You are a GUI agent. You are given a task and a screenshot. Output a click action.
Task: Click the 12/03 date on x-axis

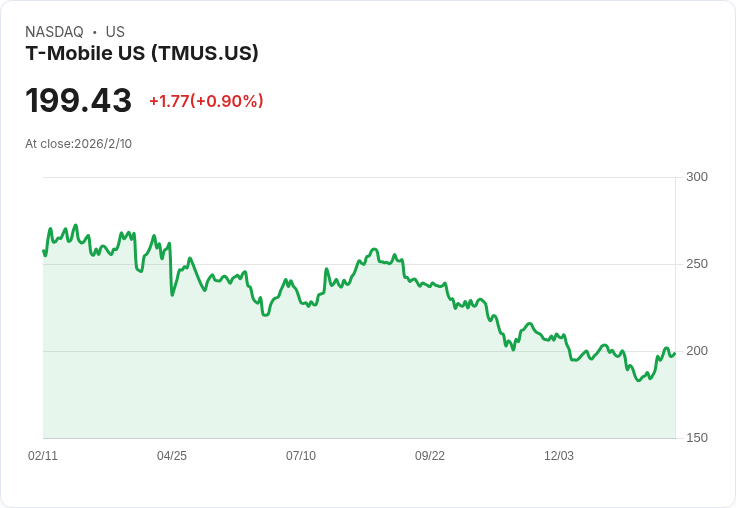[559, 456]
